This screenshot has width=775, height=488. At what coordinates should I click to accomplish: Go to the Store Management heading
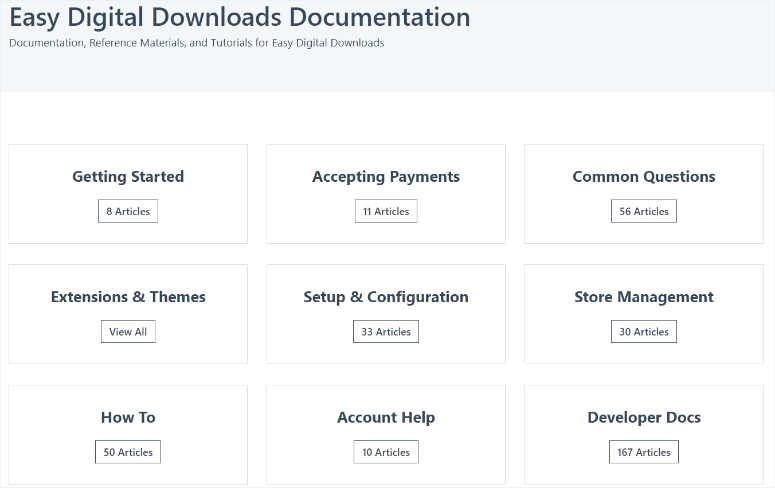644,297
